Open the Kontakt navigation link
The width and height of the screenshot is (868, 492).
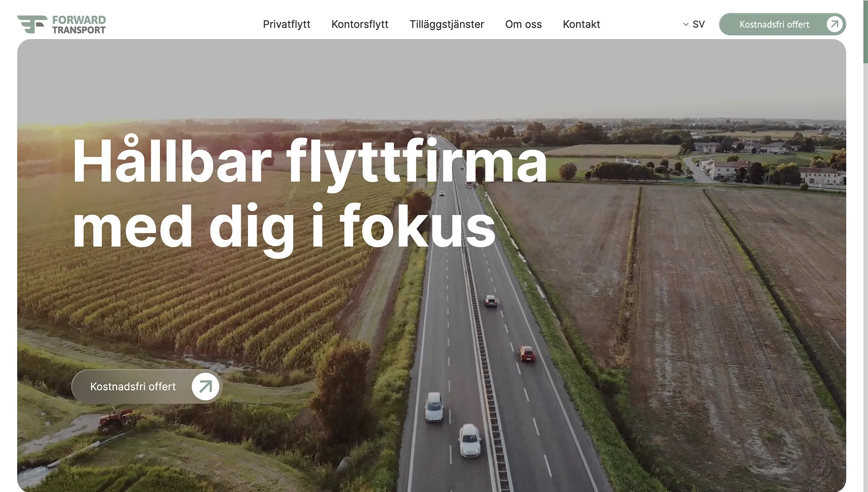tap(582, 24)
